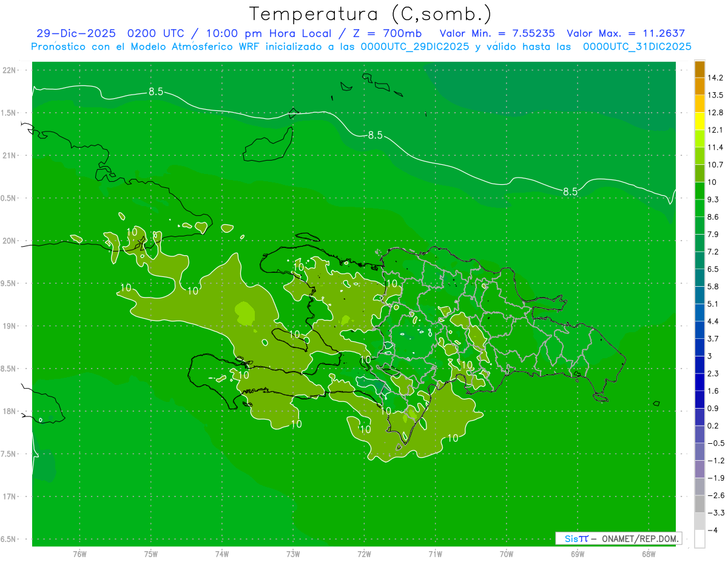Click the '12.8' color scale label

[x=716, y=113]
